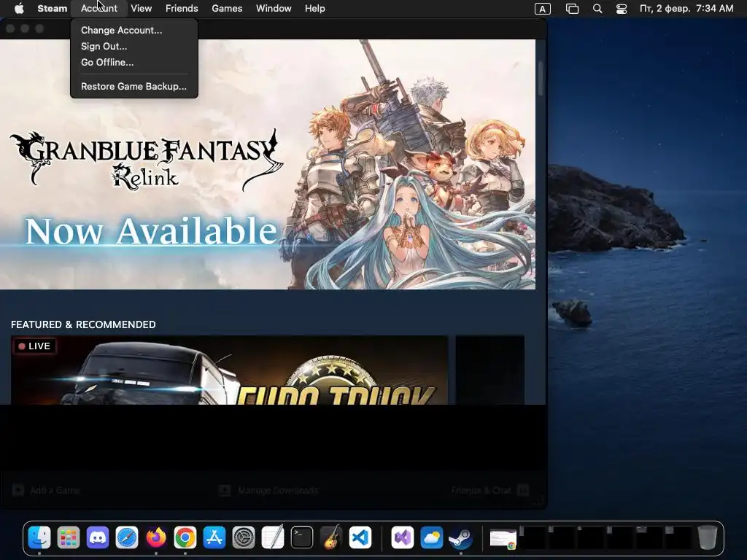Open the View menu

coord(141,9)
